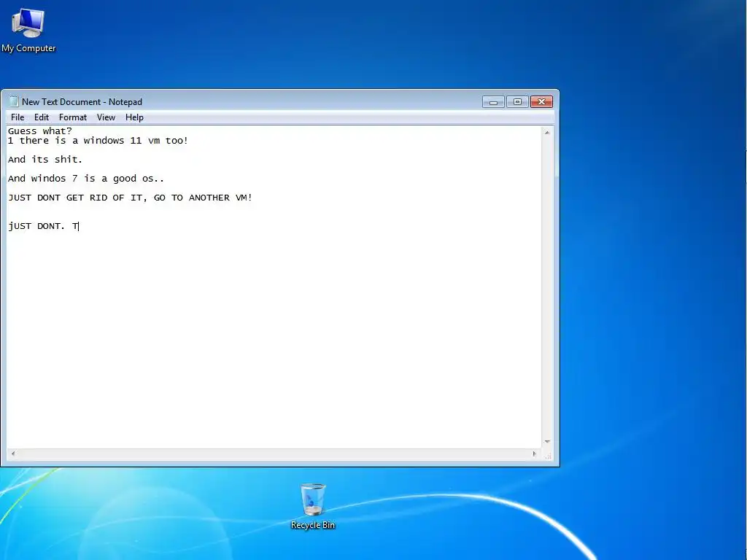Click the vertical scrollbar down arrow
This screenshot has height=560, width=747.
click(x=547, y=442)
